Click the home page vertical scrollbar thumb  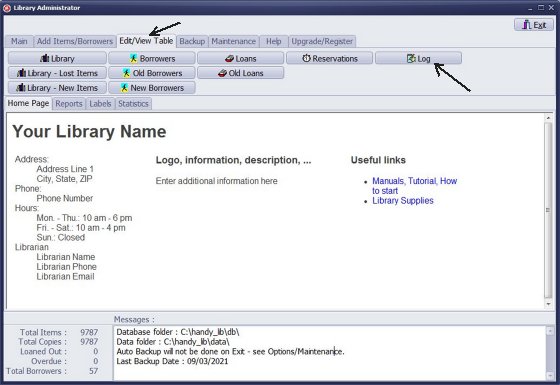[548, 210]
